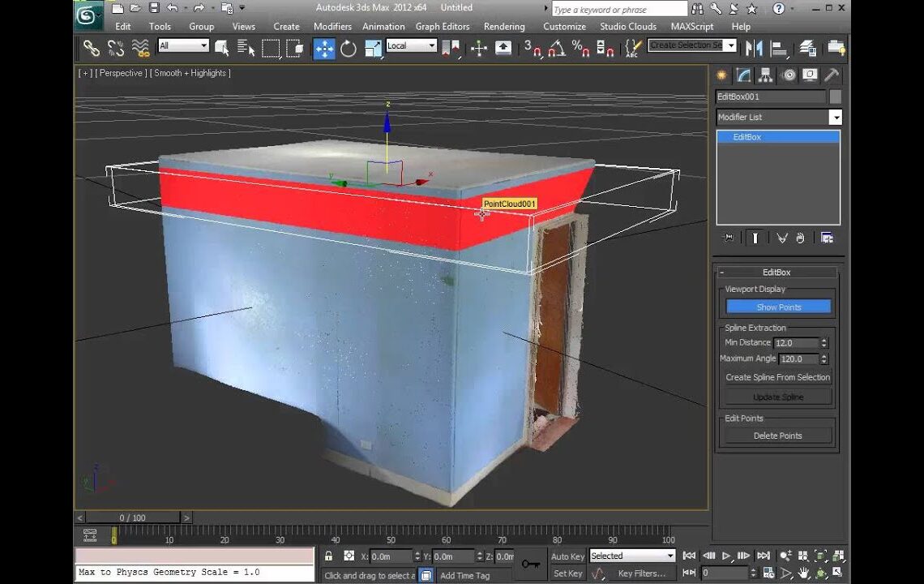Toggle the Set Key button
Screen dimensions: 924x584
tap(567, 573)
